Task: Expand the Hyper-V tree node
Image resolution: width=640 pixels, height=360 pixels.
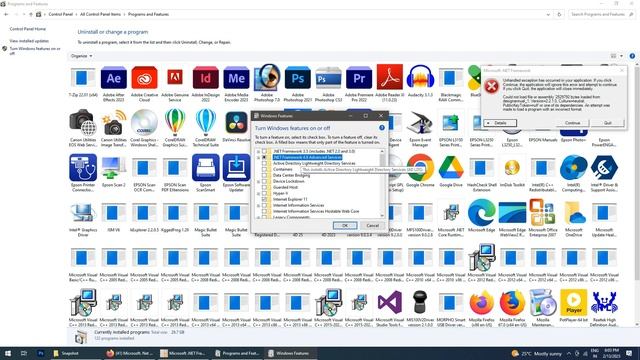Action: point(258,193)
